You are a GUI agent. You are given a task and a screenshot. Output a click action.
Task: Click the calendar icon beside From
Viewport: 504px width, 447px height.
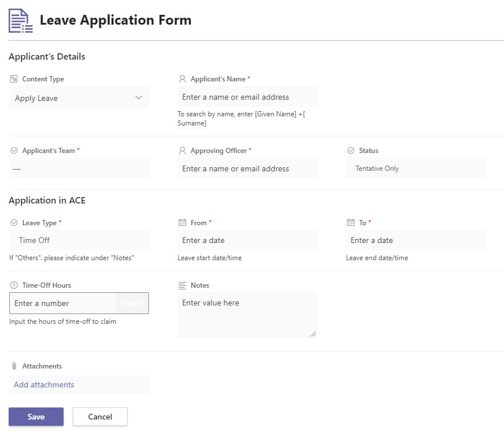click(x=182, y=222)
